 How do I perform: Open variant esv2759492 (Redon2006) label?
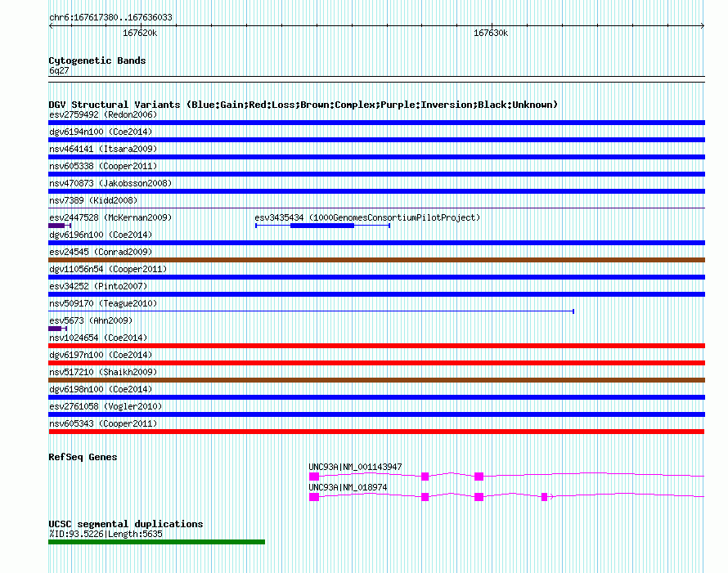[x=103, y=114]
